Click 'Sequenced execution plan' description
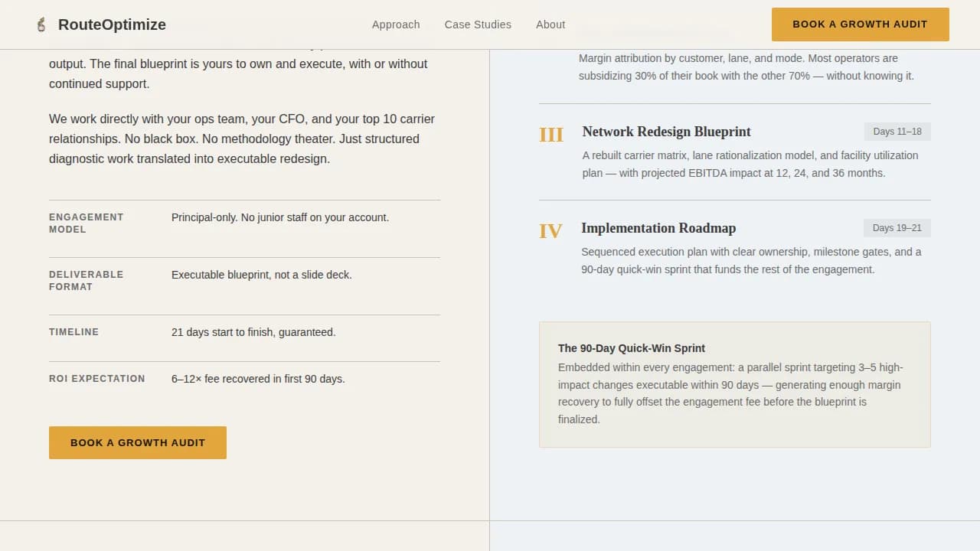Viewport: 980px width, 551px height. [751, 260]
